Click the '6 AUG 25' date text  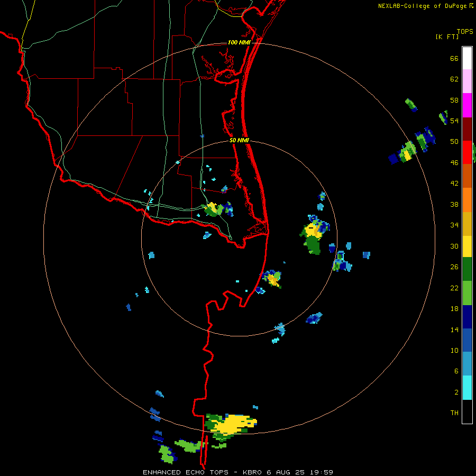tap(286, 472)
